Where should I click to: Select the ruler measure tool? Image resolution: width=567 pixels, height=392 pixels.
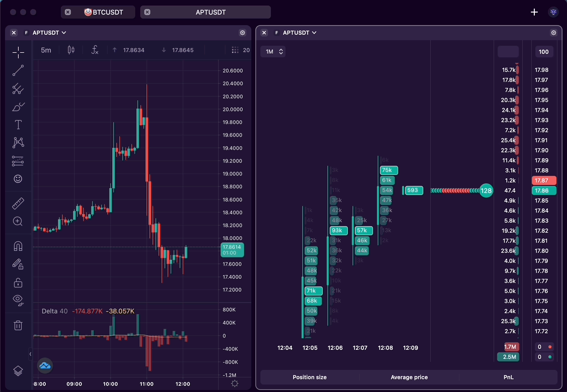[18, 204]
